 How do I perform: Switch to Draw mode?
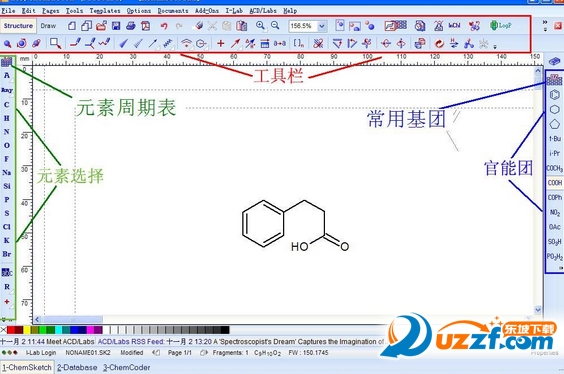coord(48,26)
